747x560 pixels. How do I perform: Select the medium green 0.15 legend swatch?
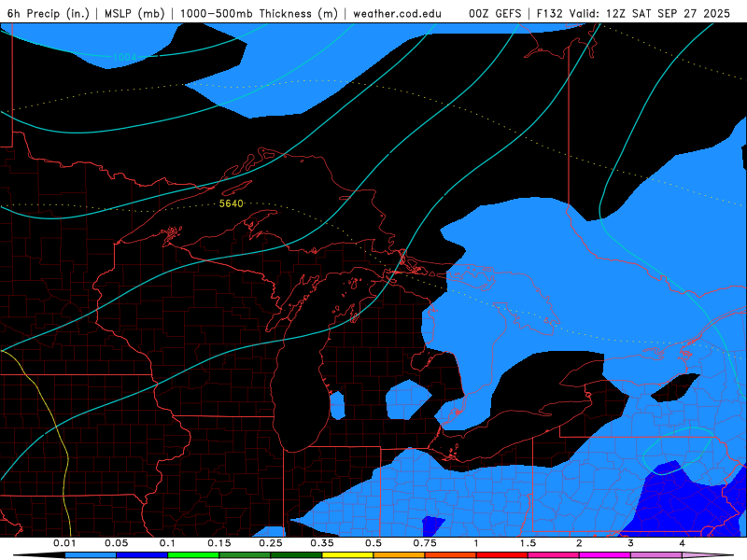(245, 555)
